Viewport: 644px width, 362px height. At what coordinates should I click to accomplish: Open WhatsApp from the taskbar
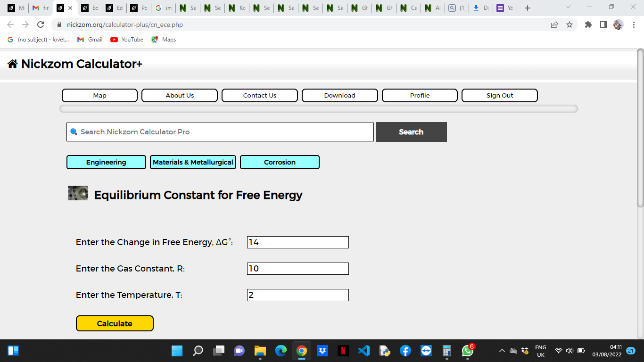(468, 351)
